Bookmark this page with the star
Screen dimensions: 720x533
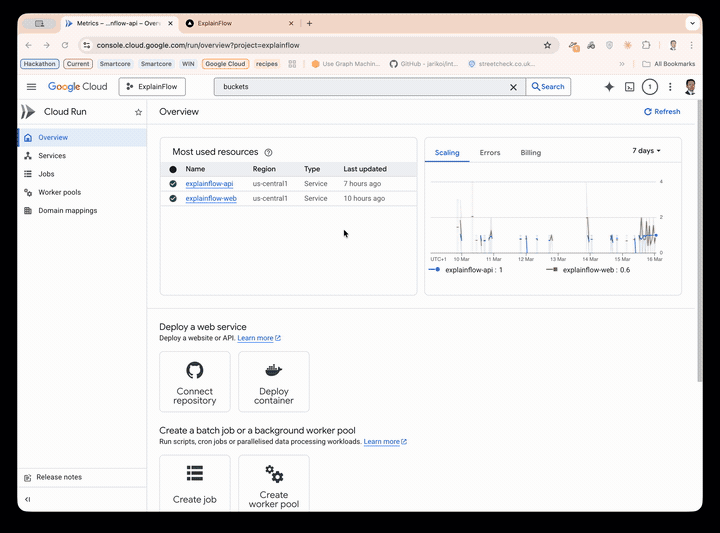coord(547,45)
